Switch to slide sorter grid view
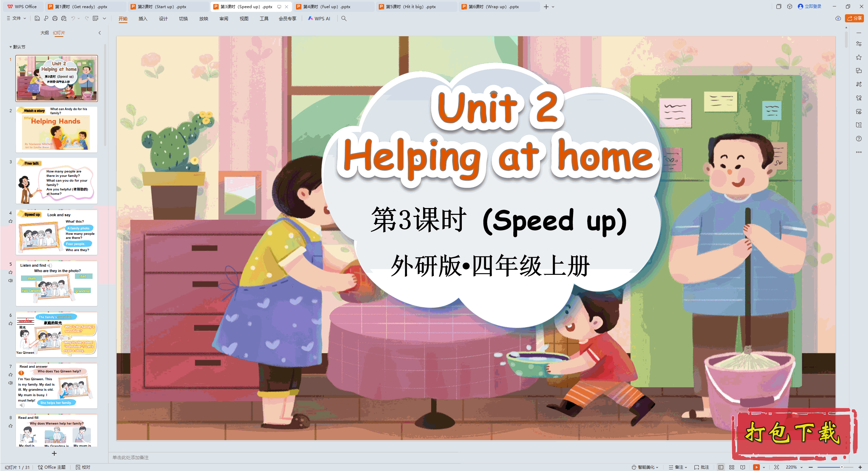The image size is (868, 471). coord(732,467)
